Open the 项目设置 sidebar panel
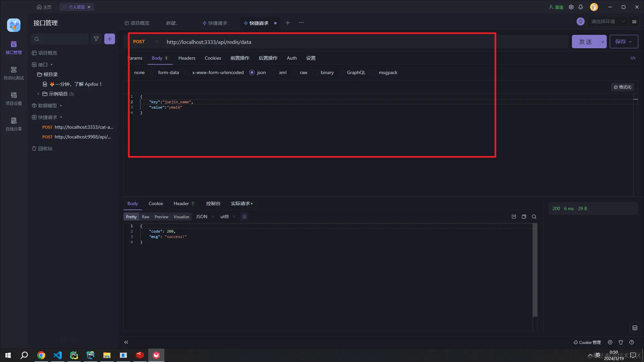 (13, 98)
